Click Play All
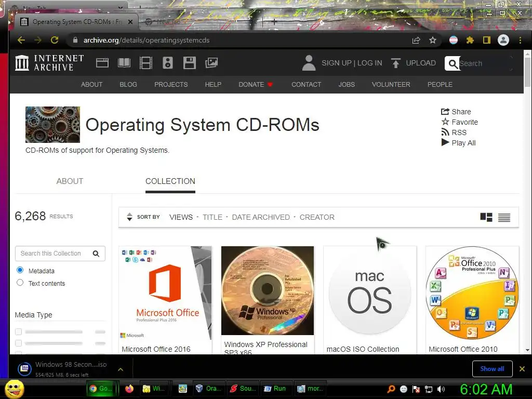The width and height of the screenshot is (532, 399). pos(458,143)
